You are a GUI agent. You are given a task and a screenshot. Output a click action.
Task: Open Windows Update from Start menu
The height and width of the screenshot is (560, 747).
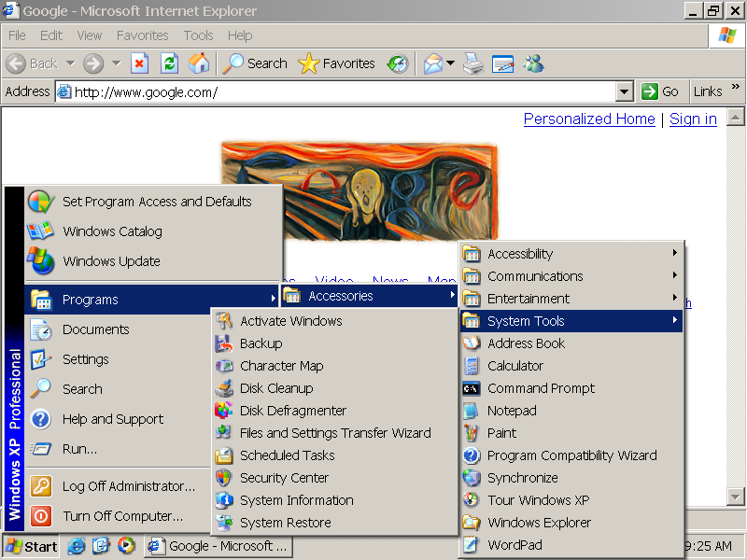[153, 261]
